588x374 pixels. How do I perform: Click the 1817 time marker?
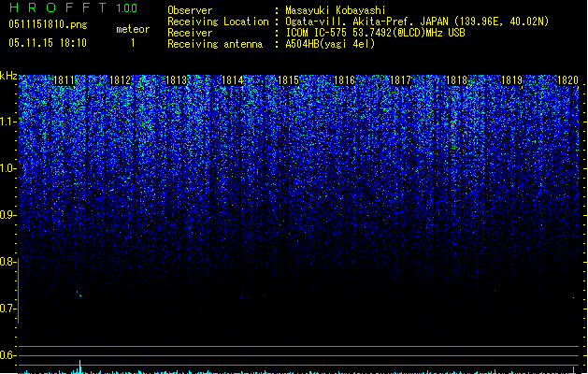coord(400,80)
